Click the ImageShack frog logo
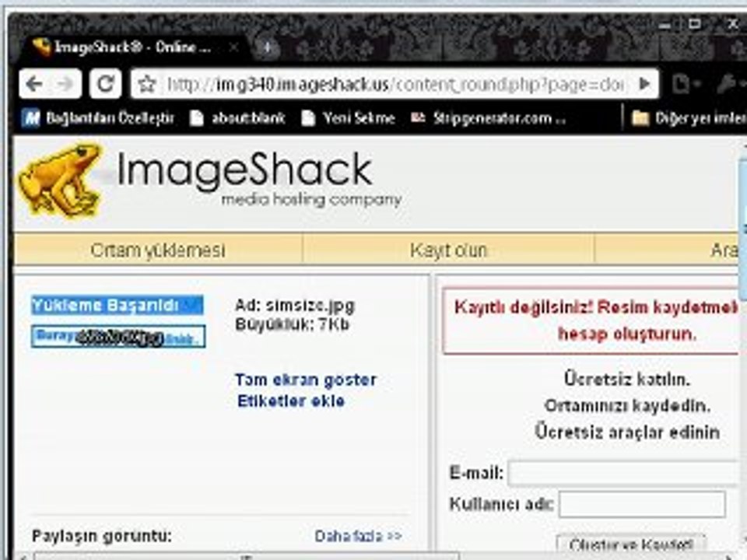747x560 pixels. [x=60, y=181]
